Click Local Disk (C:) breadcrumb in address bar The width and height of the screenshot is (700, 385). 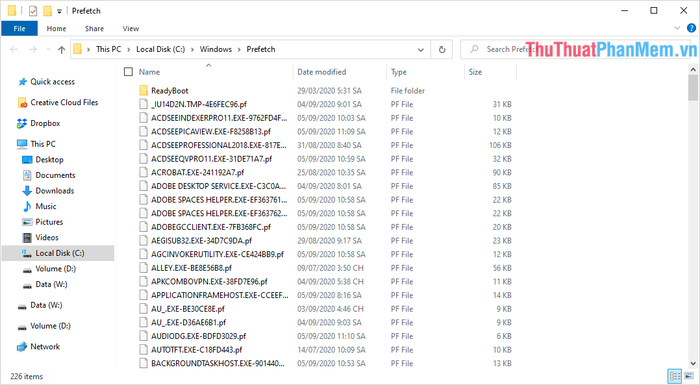160,49
